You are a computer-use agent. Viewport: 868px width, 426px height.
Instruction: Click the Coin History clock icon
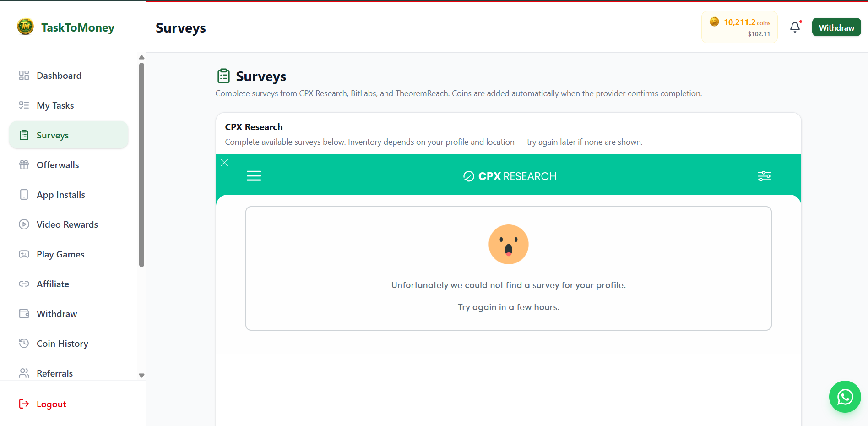coord(24,343)
